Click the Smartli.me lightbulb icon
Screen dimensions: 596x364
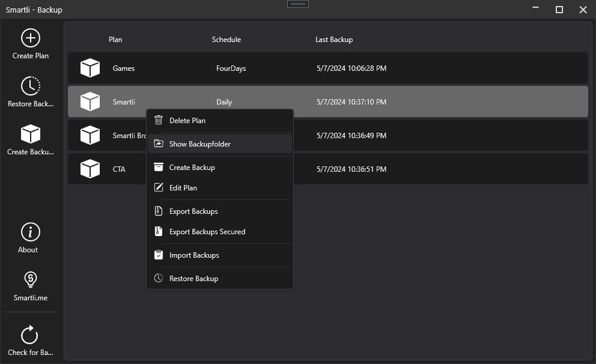30,280
